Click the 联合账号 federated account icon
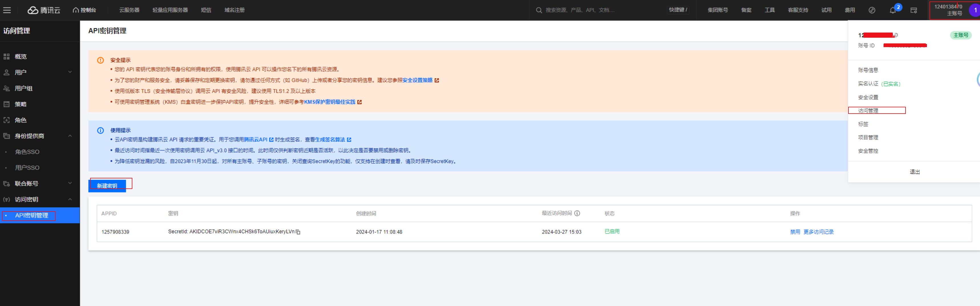Screen dimensions: 980x306 [7, 184]
